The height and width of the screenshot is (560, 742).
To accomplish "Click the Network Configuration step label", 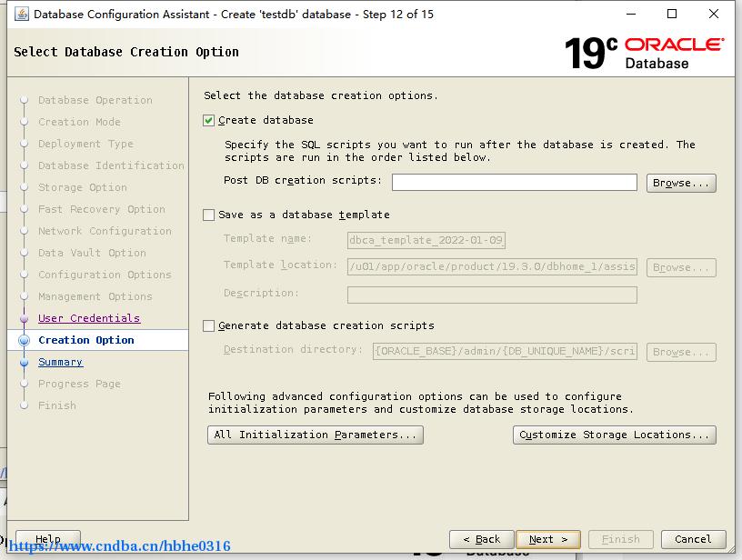I will (105, 231).
